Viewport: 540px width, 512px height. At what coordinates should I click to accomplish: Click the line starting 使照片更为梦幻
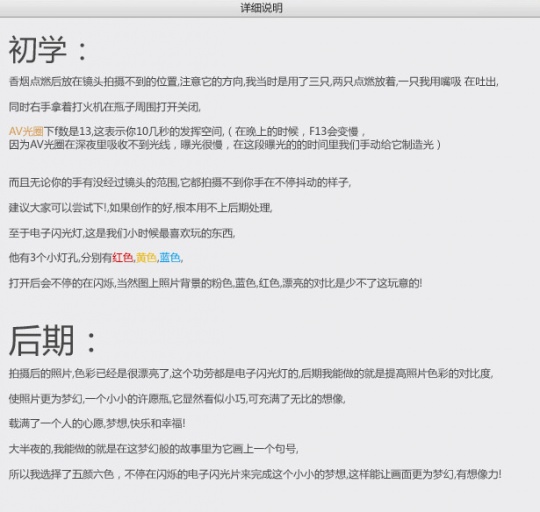coord(177,399)
